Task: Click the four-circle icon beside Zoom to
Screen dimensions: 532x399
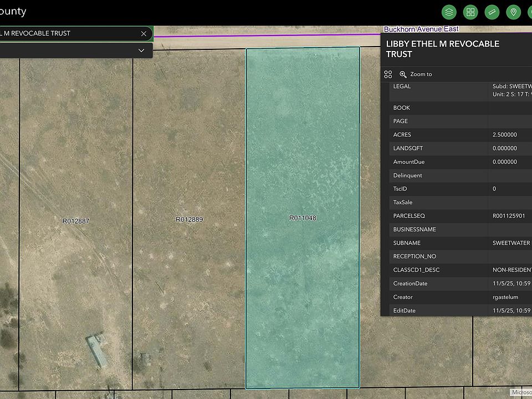Action: (388, 74)
